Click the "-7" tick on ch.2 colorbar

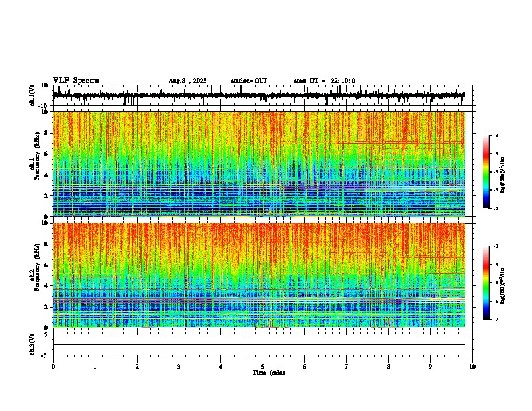click(x=496, y=319)
